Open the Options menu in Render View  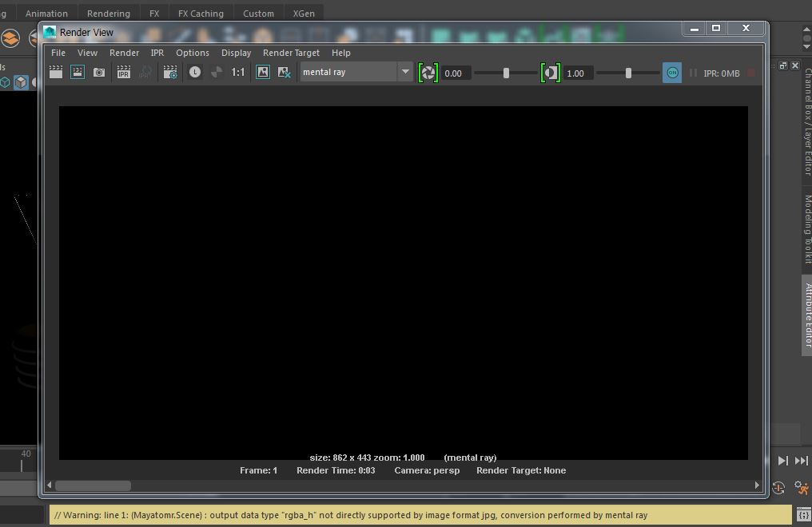193,53
